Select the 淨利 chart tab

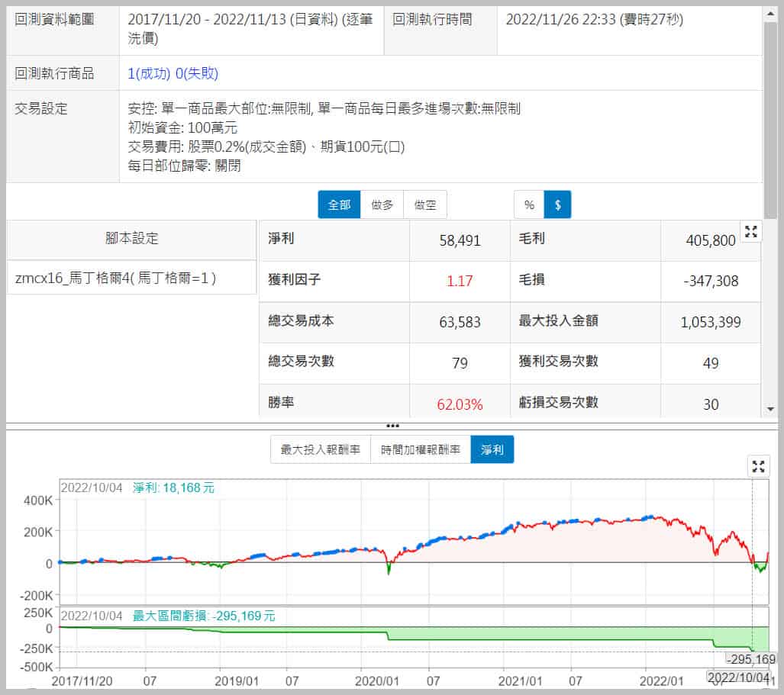click(x=492, y=450)
